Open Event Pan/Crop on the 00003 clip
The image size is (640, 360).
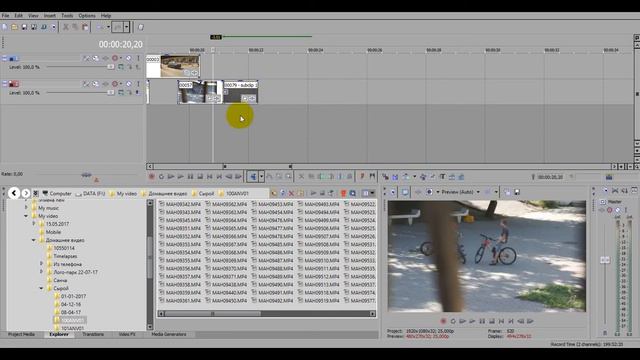click(187, 73)
